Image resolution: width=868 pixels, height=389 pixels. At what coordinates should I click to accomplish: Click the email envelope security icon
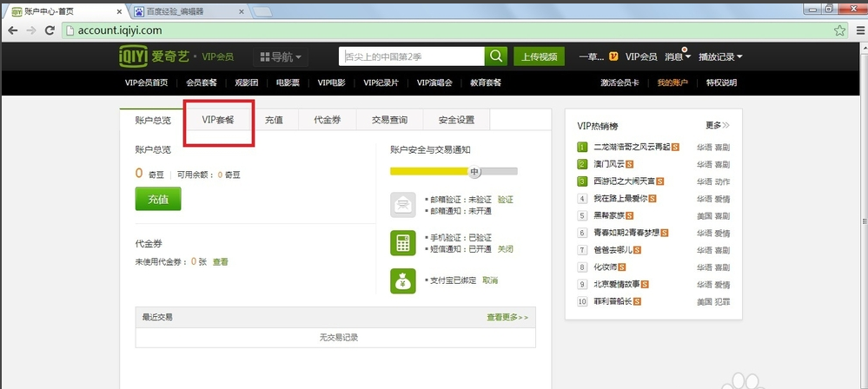pos(402,205)
